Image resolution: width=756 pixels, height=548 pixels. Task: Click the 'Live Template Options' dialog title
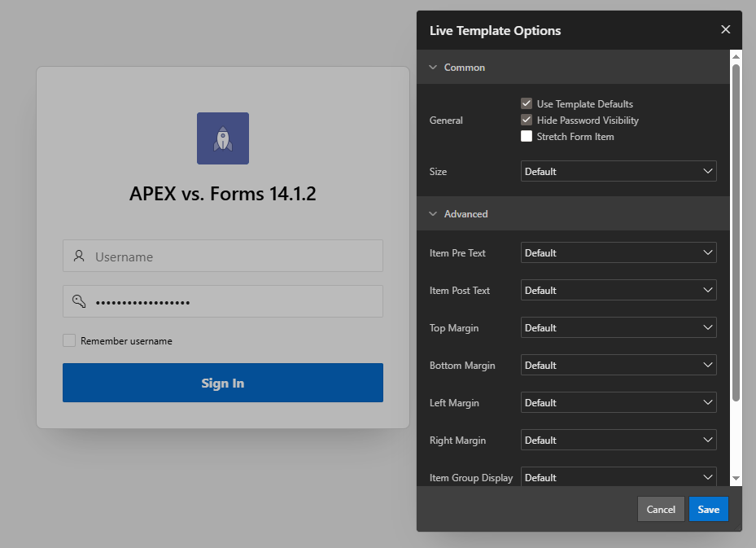click(495, 30)
